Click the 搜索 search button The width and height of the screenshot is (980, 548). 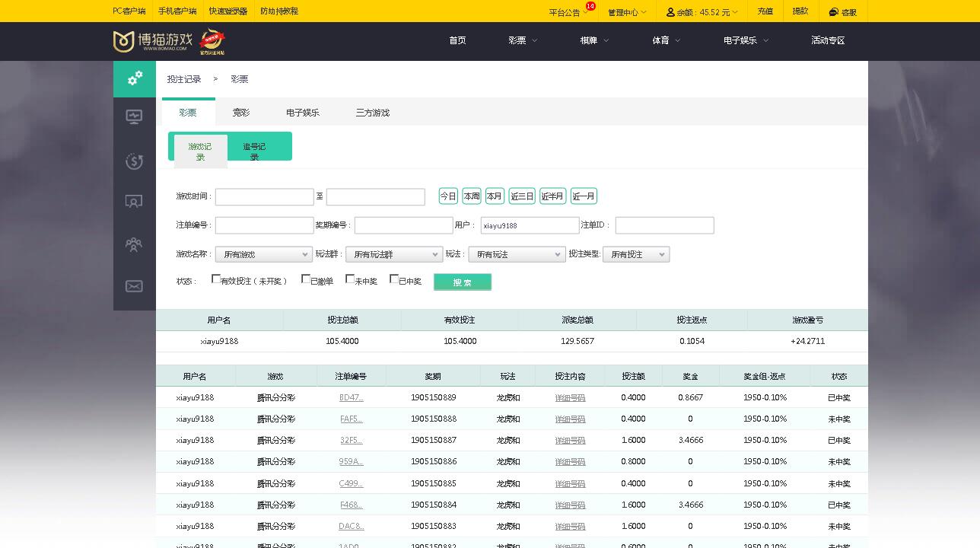(462, 282)
